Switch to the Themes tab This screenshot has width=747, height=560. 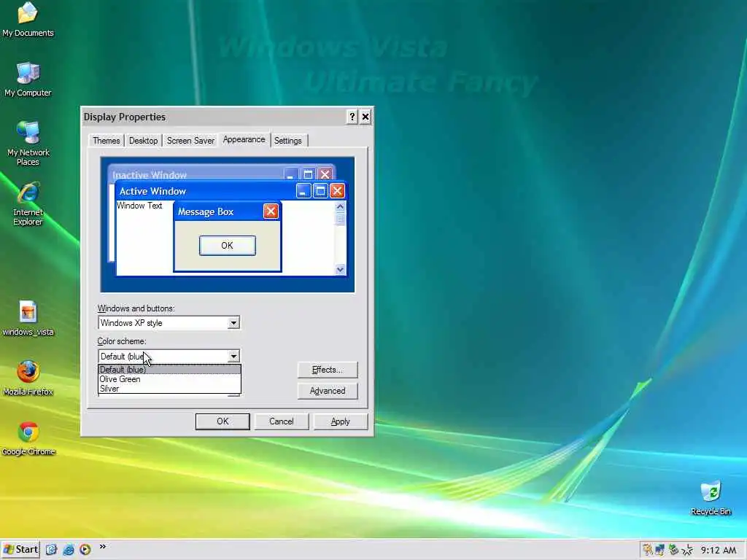tap(107, 141)
